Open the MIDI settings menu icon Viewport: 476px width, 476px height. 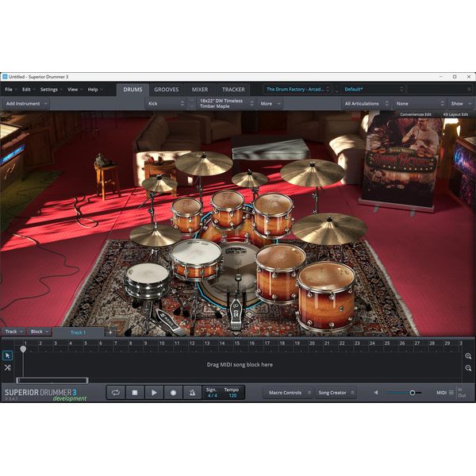tap(451, 393)
